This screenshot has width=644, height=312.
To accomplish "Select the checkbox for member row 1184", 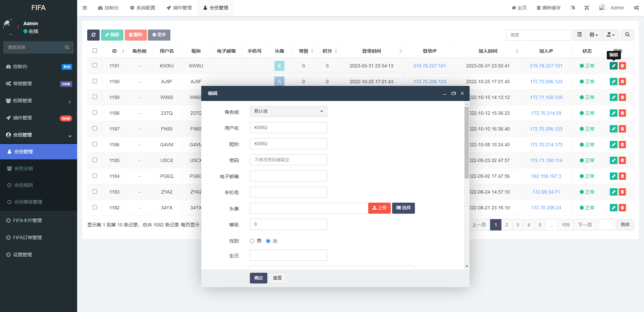I will click(x=95, y=176).
